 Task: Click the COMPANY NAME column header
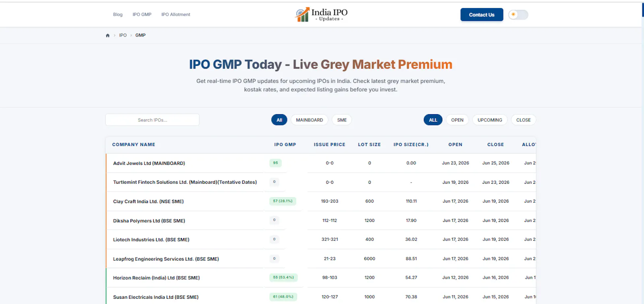coord(134,145)
